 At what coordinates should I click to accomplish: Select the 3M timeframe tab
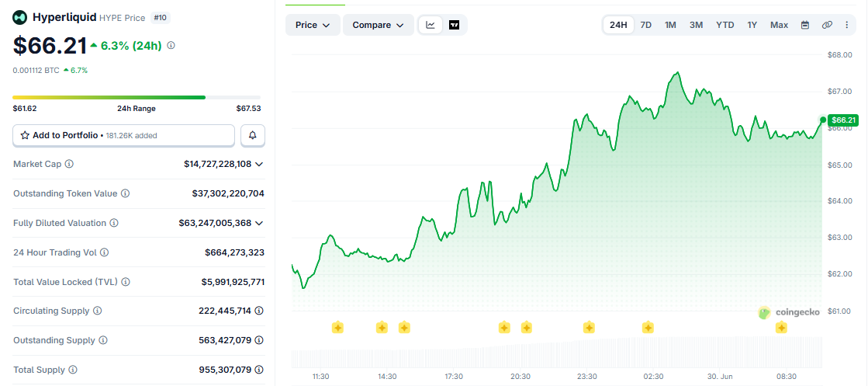pyautogui.click(x=697, y=25)
